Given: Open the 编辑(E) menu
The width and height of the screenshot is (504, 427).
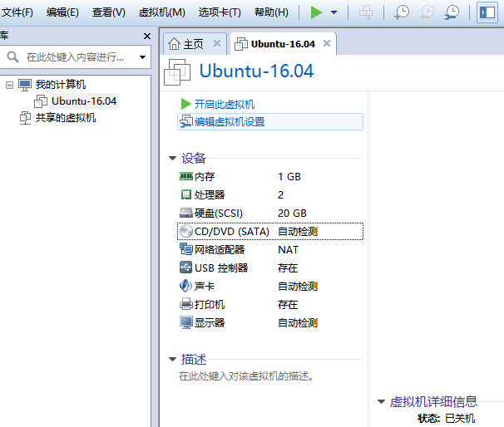Looking at the screenshot, I should coord(62,12).
